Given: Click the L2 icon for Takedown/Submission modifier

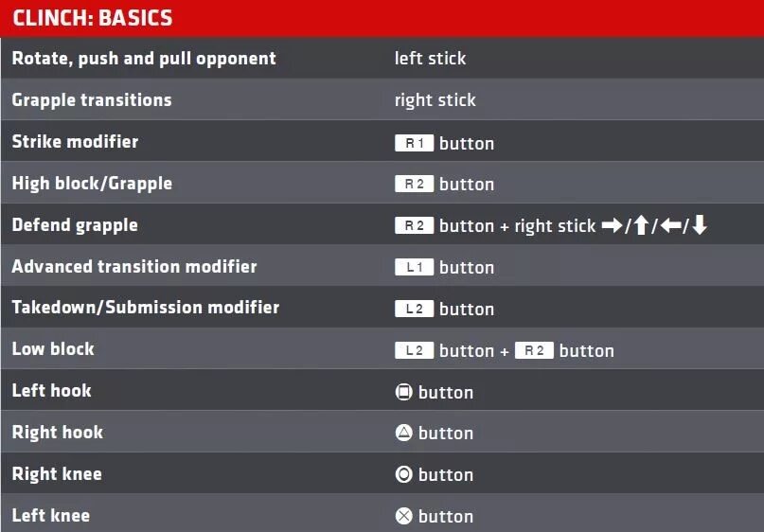Looking at the screenshot, I should (x=414, y=309).
